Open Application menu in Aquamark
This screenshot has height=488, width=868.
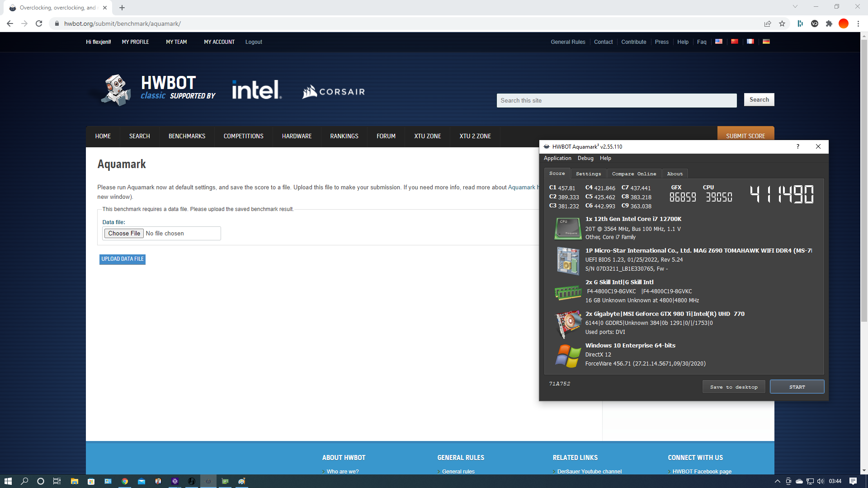click(x=557, y=158)
